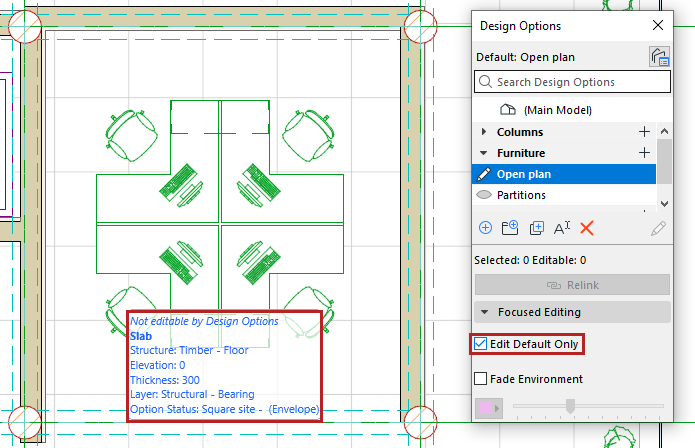
Task: Click 'Not editable by Design Options' text
Action: (x=204, y=321)
